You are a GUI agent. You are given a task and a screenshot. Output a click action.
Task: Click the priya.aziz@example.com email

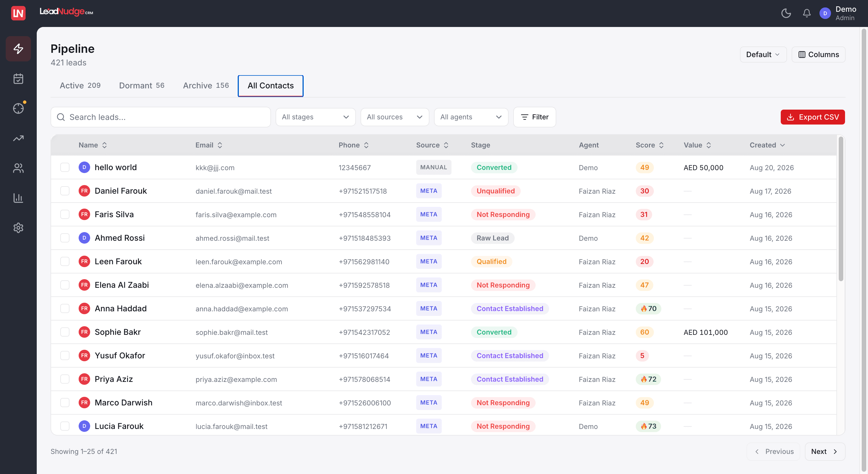[236, 379]
